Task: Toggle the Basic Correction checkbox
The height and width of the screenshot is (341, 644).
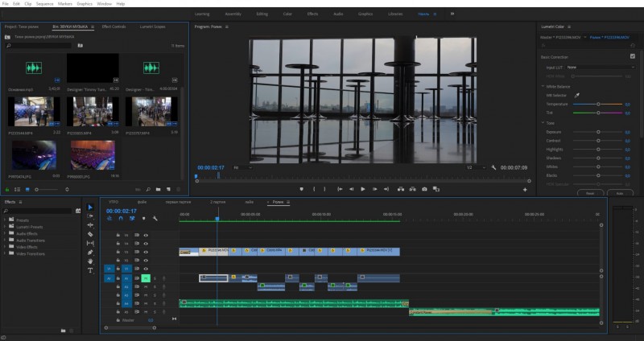Action: 633,56
